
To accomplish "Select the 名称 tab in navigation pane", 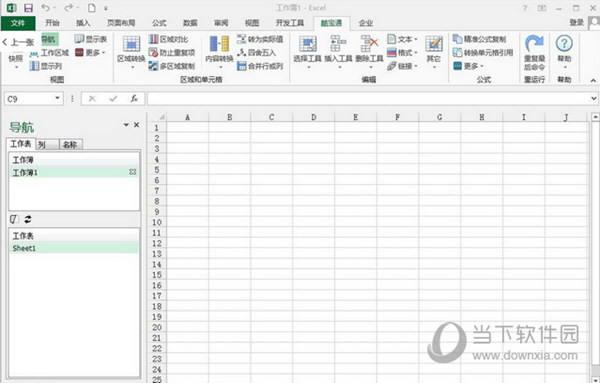I will coord(71,145).
